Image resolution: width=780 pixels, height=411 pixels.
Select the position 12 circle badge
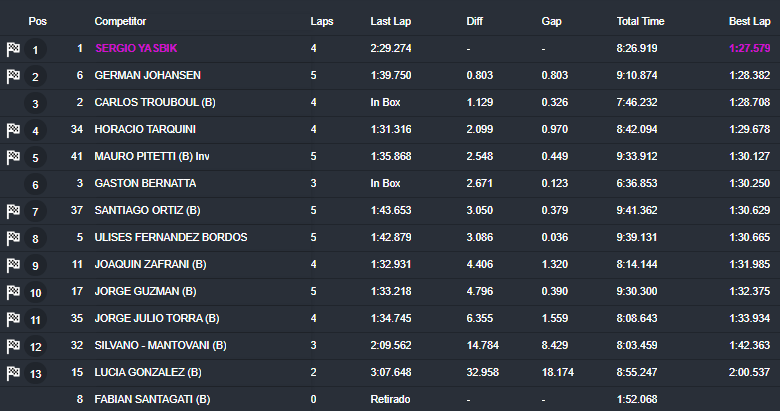click(36, 346)
